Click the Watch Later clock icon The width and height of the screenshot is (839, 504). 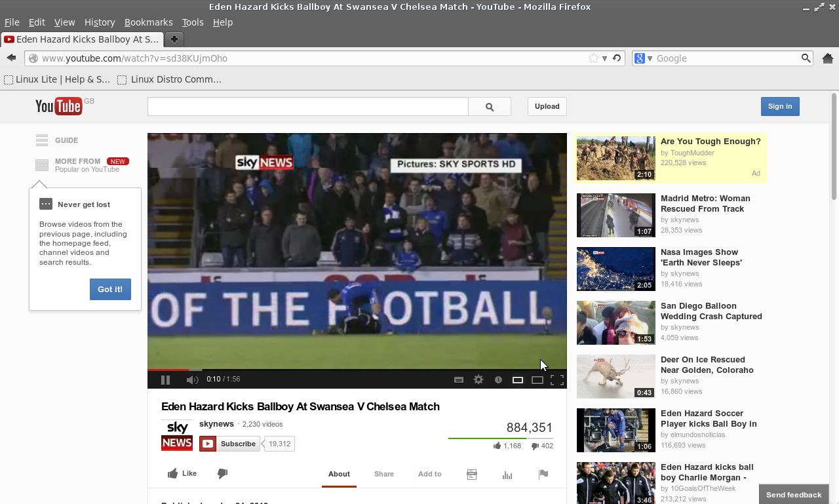coord(498,379)
